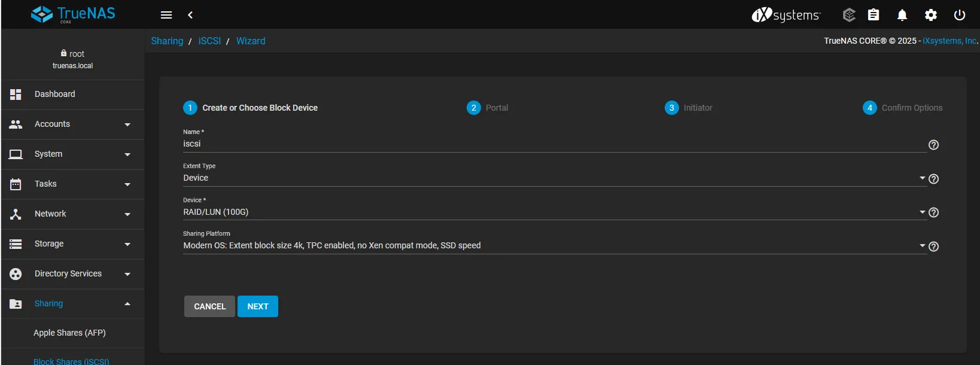980x365 pixels.
Task: Open the Sharing Platform dropdown
Action: (x=553, y=246)
